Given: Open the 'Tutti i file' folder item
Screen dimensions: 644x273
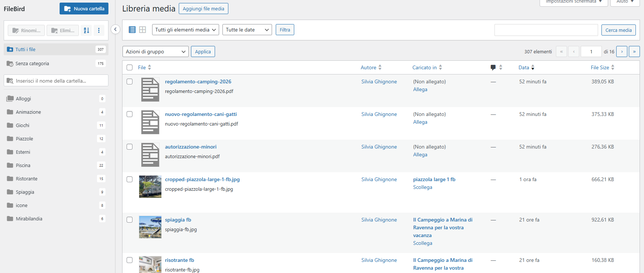Looking at the screenshot, I should [x=26, y=49].
